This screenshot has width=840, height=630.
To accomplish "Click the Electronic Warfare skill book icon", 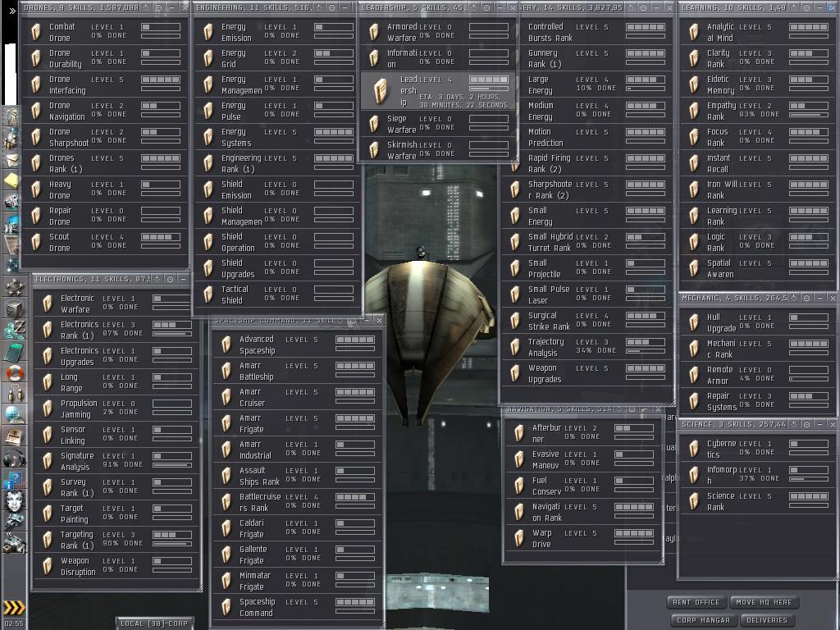I will [48, 304].
